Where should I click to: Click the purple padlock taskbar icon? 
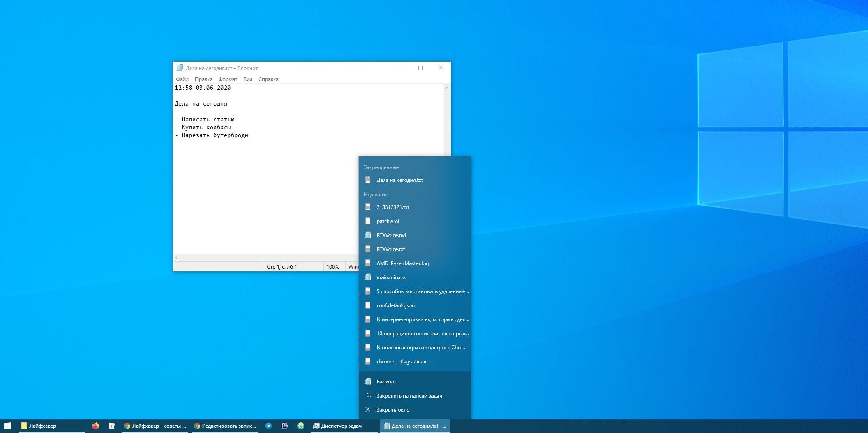(x=285, y=426)
